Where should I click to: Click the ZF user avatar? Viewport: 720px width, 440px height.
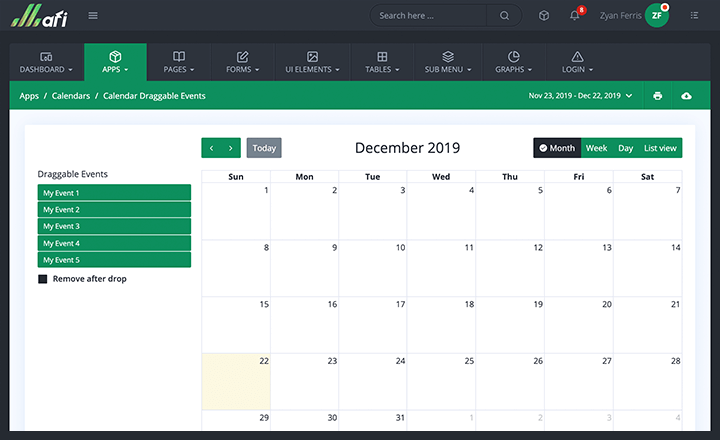pos(656,15)
